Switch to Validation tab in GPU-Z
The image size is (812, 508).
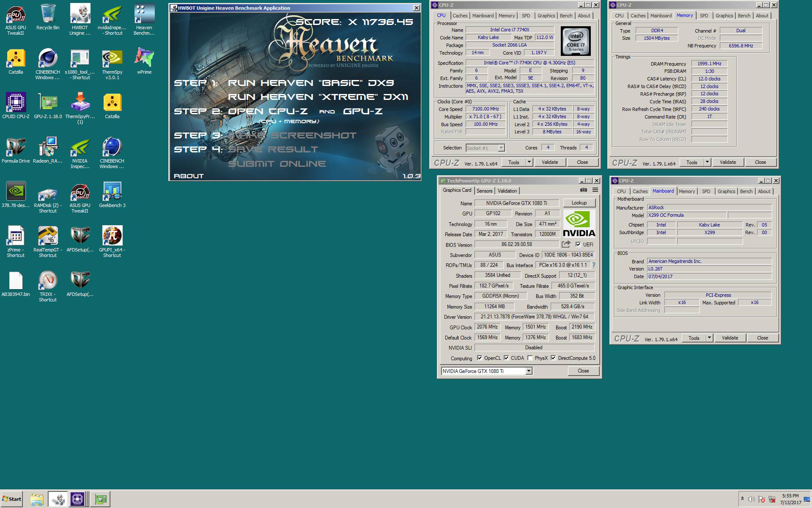coord(507,191)
